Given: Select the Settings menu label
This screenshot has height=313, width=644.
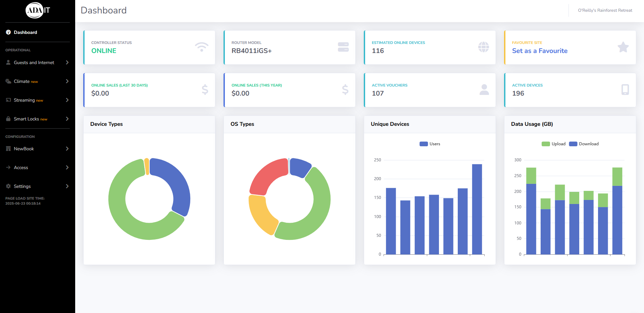Looking at the screenshot, I should pos(22,186).
